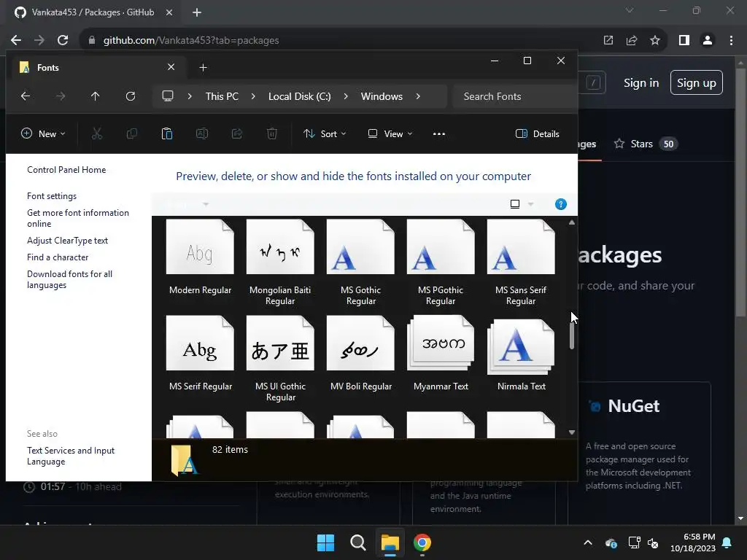Click the grayed-out Copy icon
This screenshot has height=560, width=747.
[132, 134]
